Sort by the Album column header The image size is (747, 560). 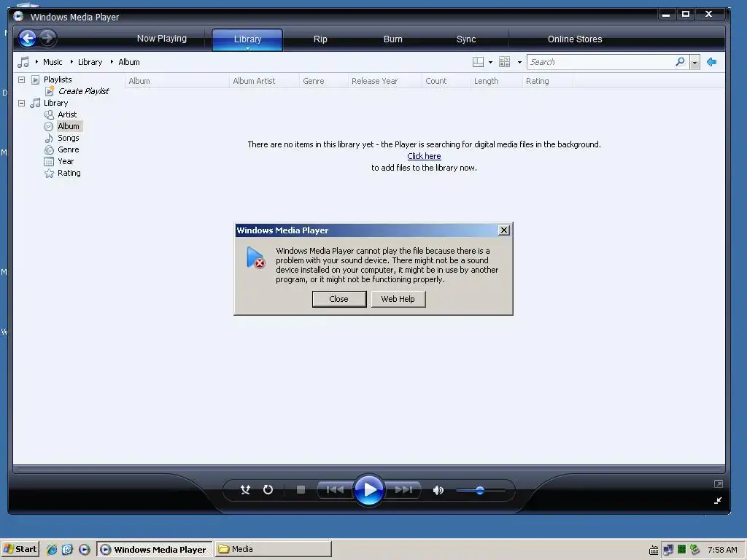click(x=177, y=81)
